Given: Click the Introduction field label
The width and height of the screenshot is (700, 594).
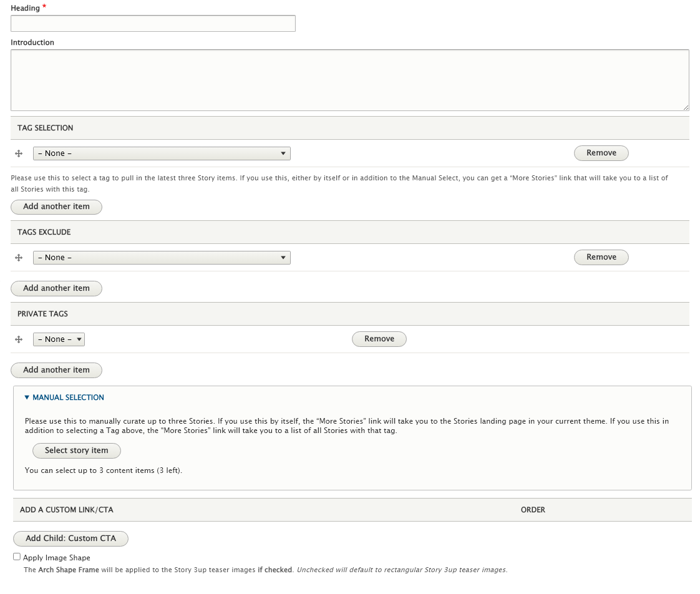Looking at the screenshot, I should (x=32, y=42).
